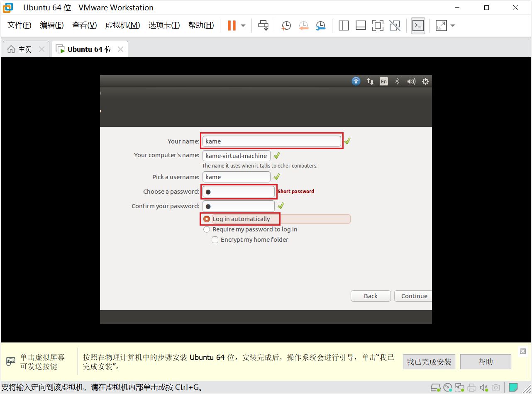Open the 查看(V) menu

coord(85,25)
